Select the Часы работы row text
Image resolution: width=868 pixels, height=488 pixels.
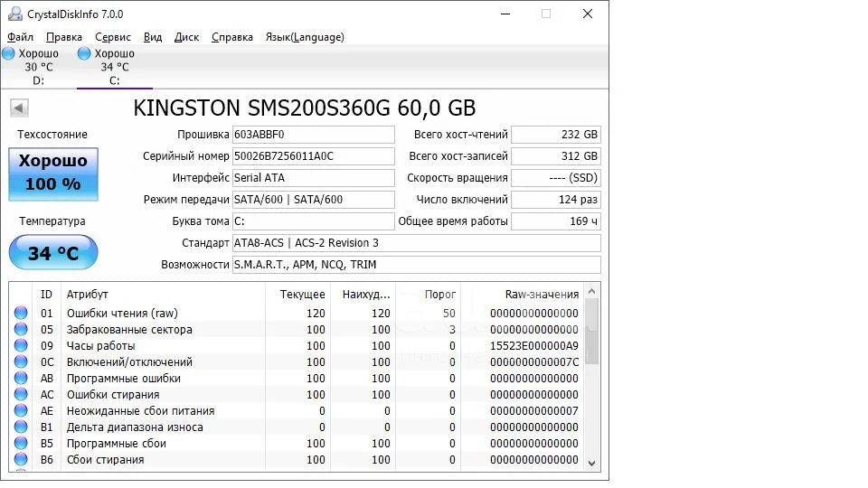click(100, 346)
